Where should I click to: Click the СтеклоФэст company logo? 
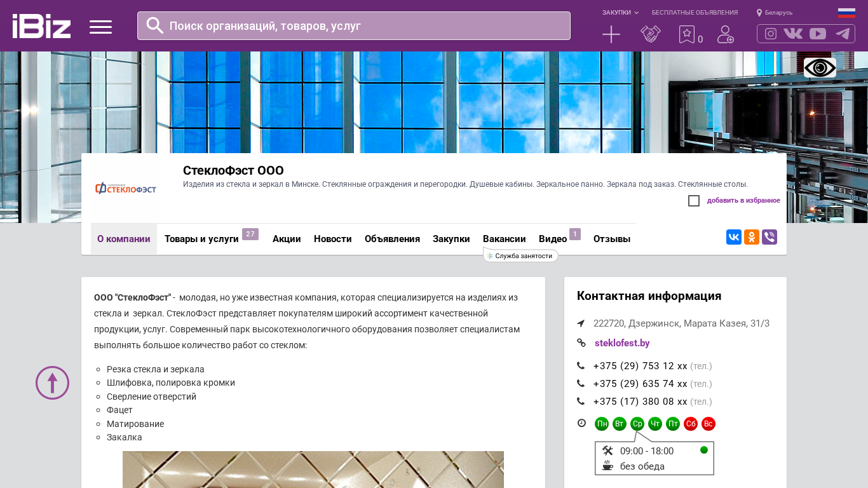tap(126, 188)
